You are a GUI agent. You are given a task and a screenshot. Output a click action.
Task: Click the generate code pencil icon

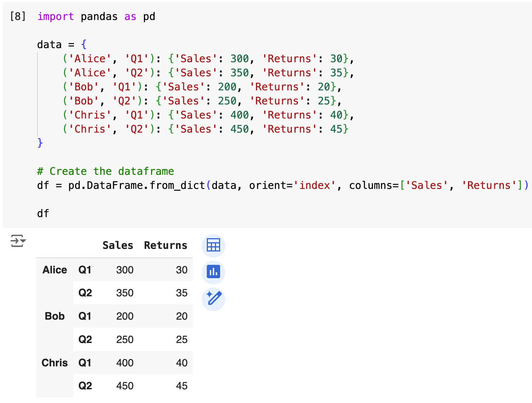213,299
